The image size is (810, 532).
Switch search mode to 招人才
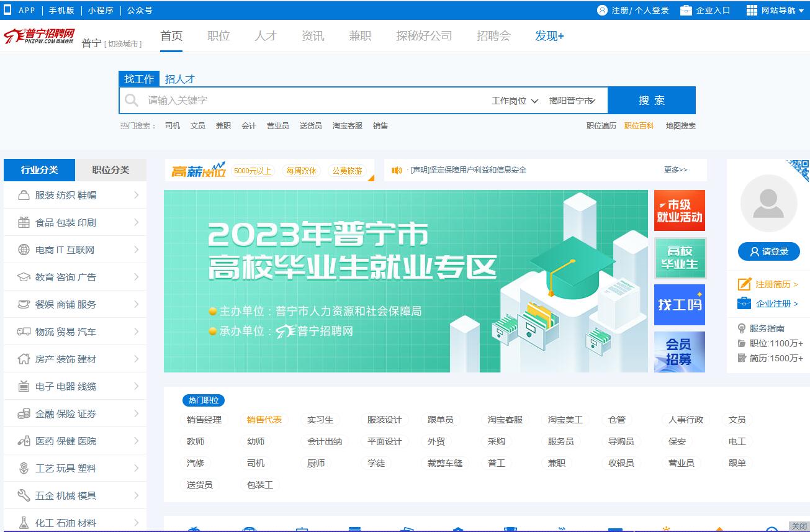coord(179,79)
